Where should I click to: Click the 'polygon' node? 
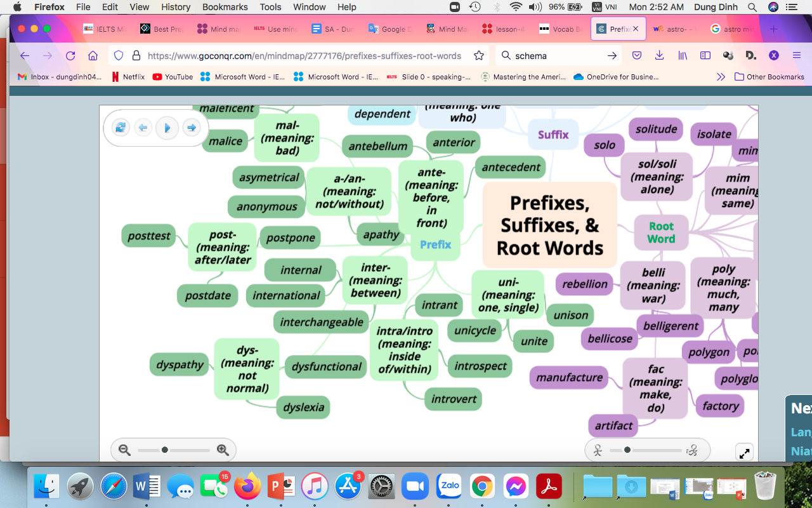tap(709, 352)
